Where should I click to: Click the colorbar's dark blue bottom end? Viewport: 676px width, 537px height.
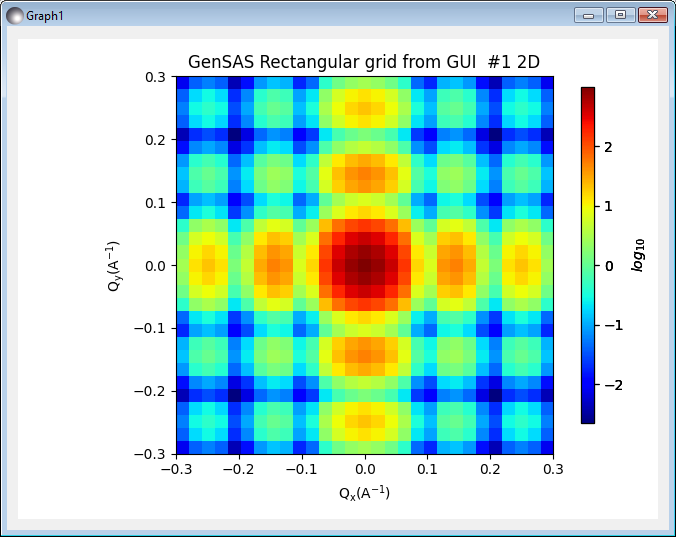[x=588, y=418]
